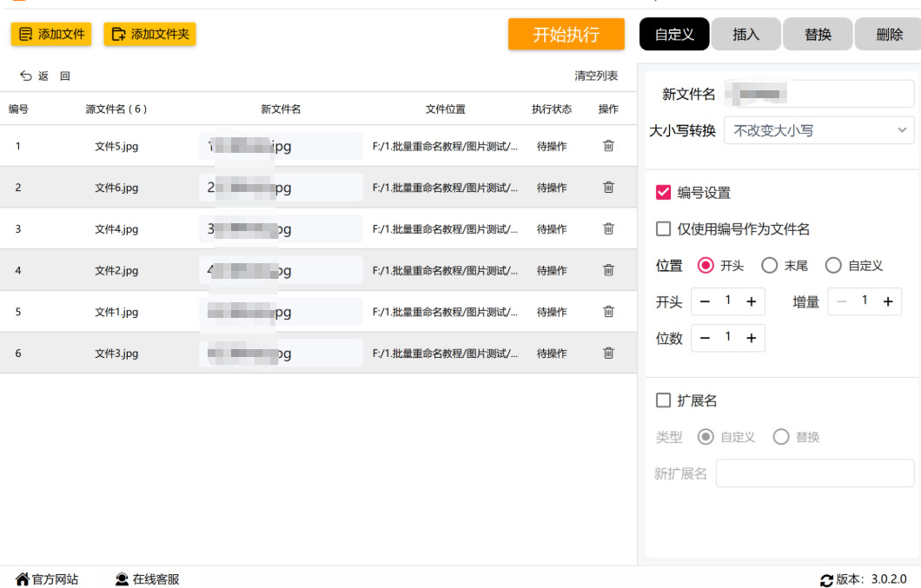Expand the 大小写转换 dropdown
Screen dimensions: 921x588
818,130
